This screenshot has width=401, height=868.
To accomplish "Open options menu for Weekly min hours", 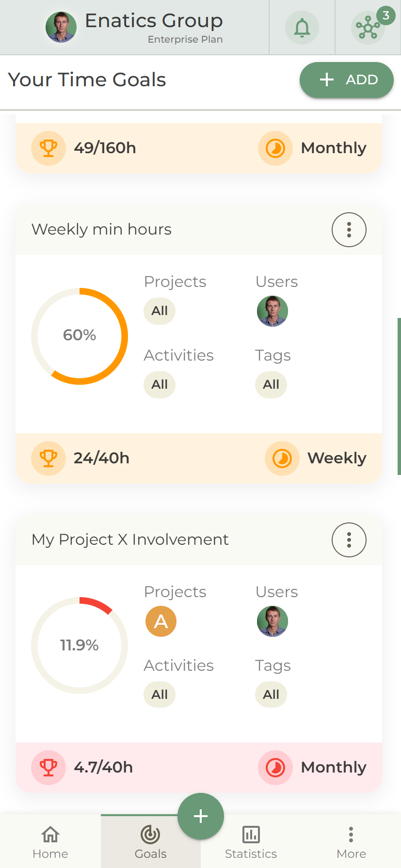I will tap(349, 230).
